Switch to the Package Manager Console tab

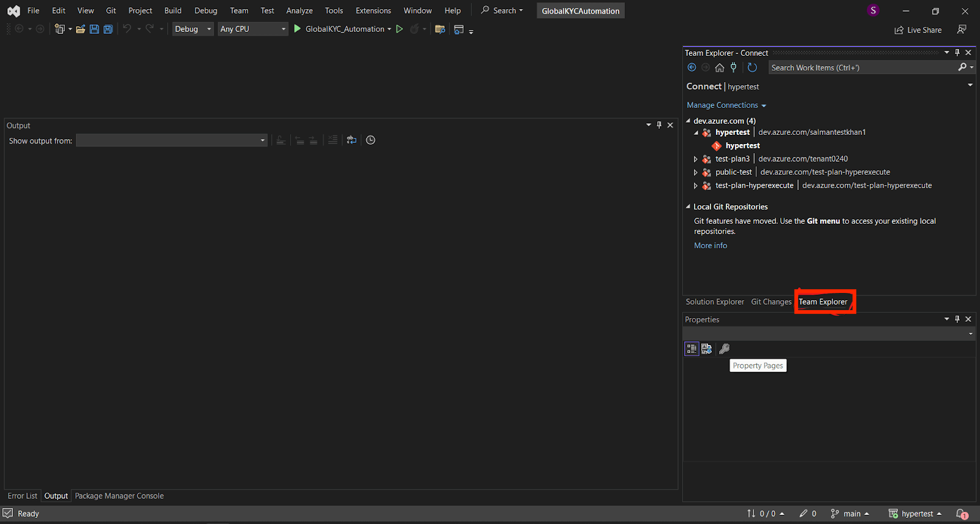pos(119,496)
